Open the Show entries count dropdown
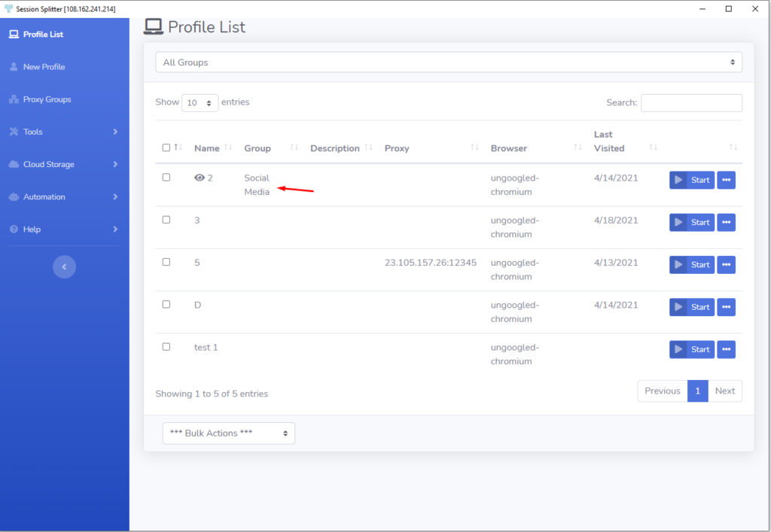 200,102
